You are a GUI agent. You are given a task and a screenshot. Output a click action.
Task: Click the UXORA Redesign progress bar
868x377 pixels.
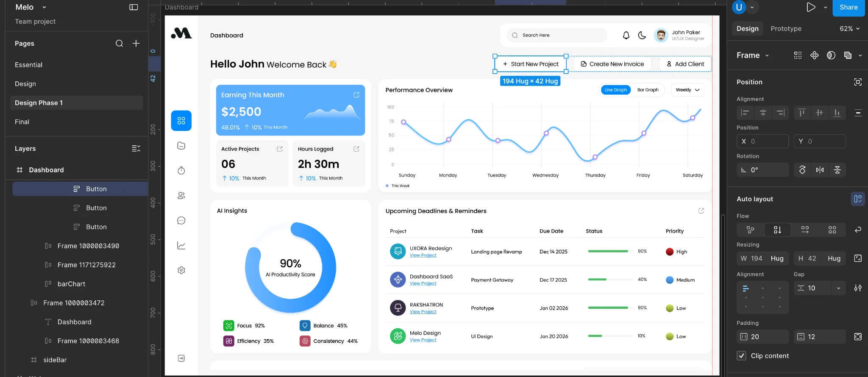pyautogui.click(x=610, y=251)
